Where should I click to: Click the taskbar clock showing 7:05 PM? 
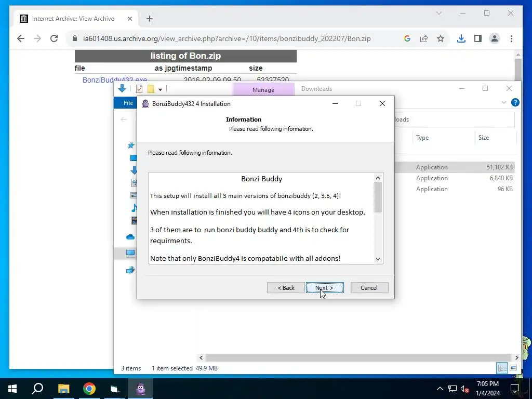pyautogui.click(x=488, y=389)
